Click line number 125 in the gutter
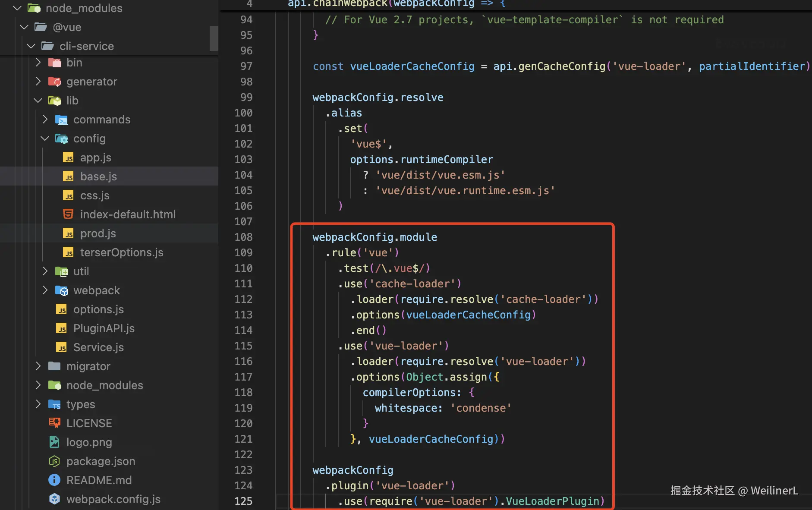The height and width of the screenshot is (510, 812). 243,501
